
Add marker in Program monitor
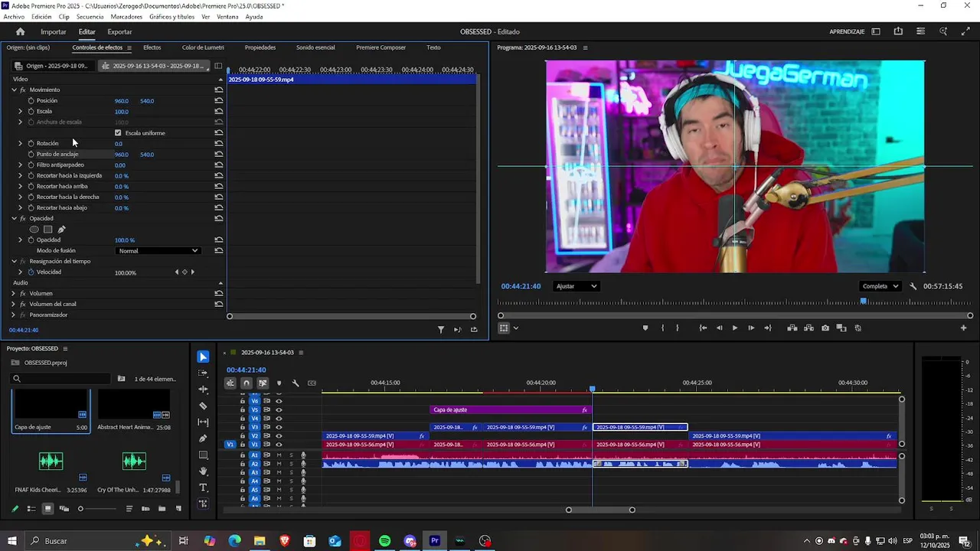(x=645, y=328)
